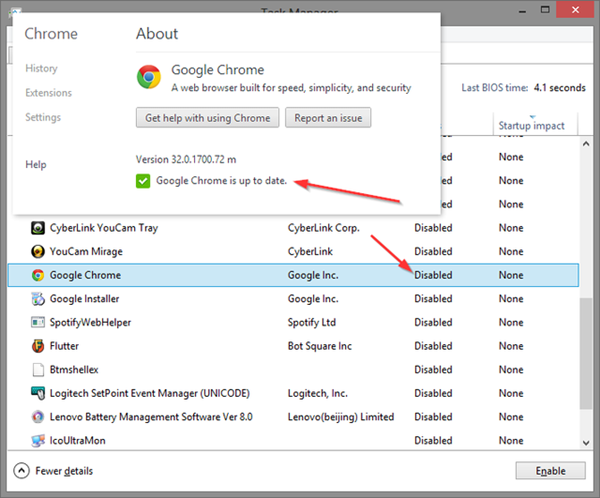This screenshot has width=600, height=498.
Task: Click Last BIOS time 4.1 seconds value
Action: [559, 88]
